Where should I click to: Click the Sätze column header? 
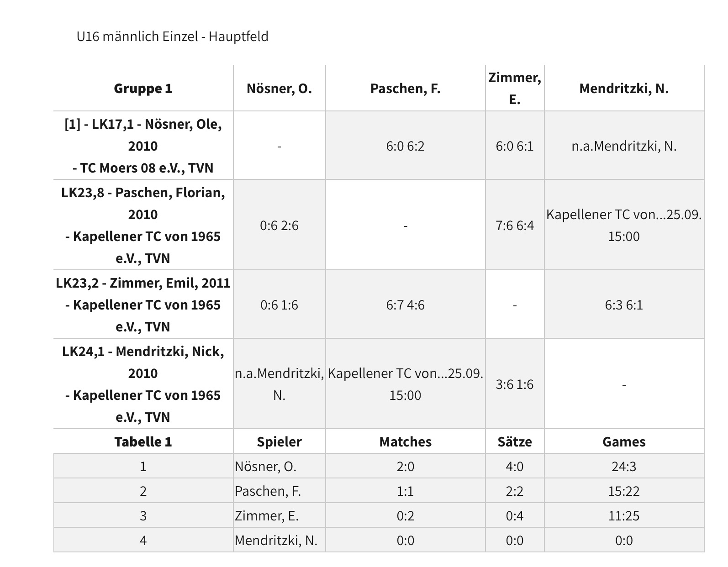(x=514, y=442)
